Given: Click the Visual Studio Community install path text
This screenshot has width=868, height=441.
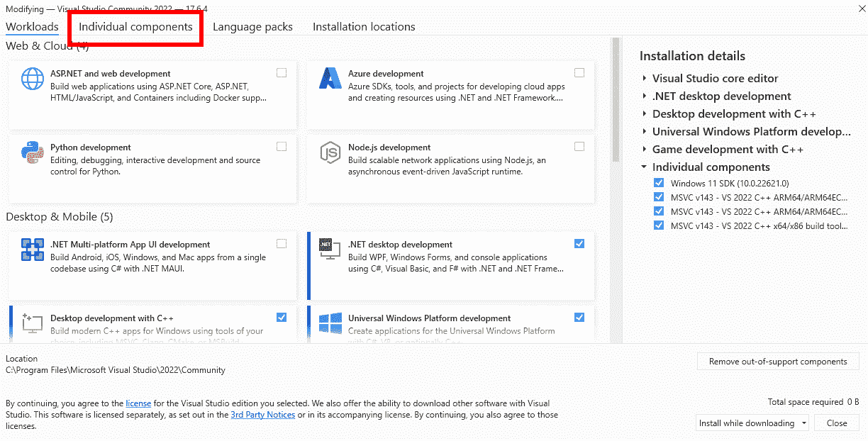Looking at the screenshot, I should (x=116, y=370).
